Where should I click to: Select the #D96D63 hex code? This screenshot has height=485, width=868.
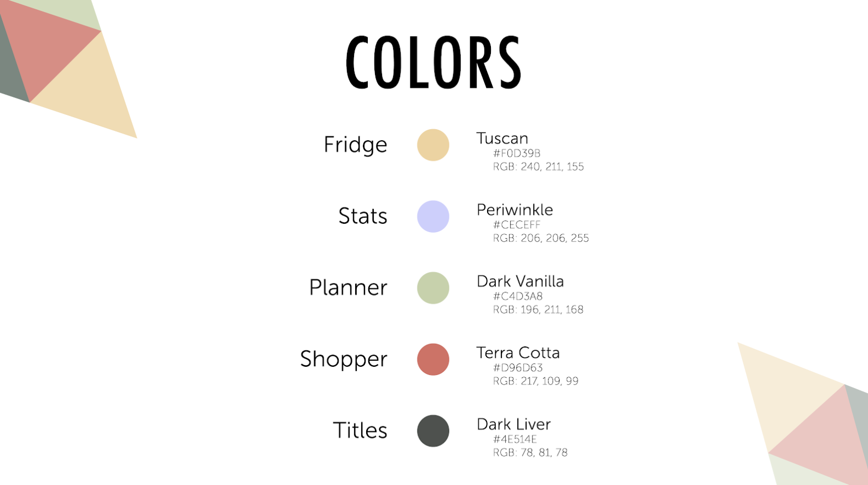[518, 368]
